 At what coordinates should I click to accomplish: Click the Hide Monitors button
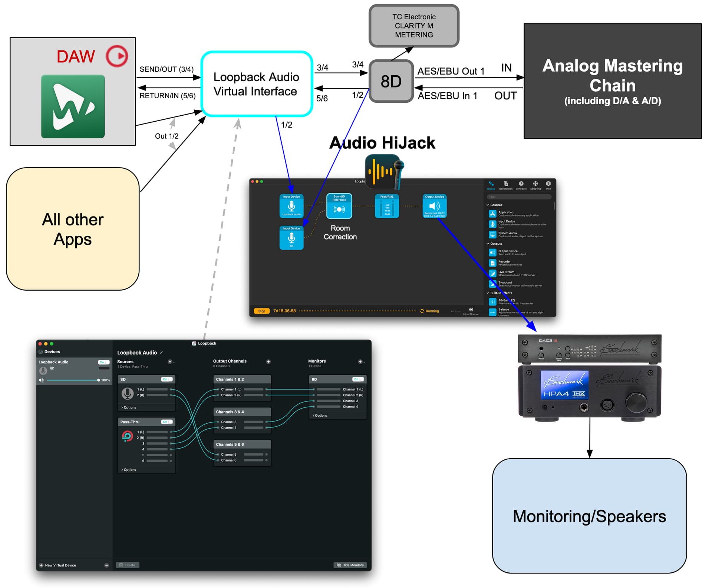point(350,565)
